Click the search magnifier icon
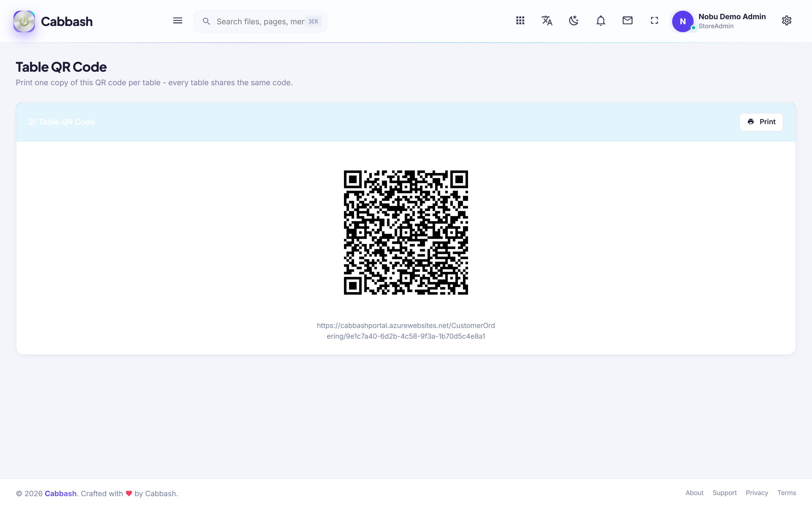Image resolution: width=812 pixels, height=508 pixels. (206, 21)
